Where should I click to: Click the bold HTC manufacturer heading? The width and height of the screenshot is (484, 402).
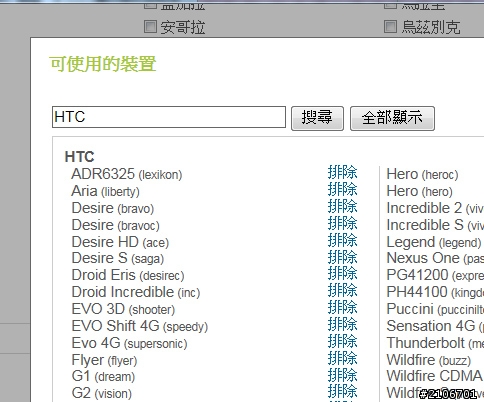79,157
